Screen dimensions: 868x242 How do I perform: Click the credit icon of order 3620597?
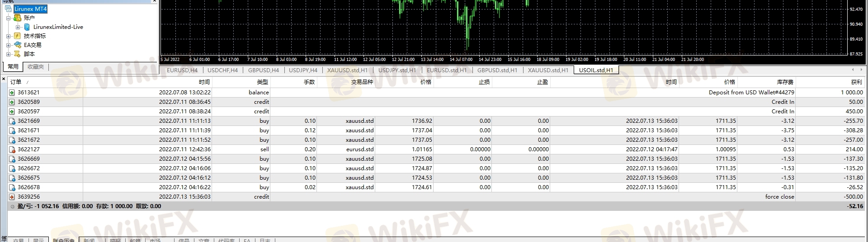(12, 112)
